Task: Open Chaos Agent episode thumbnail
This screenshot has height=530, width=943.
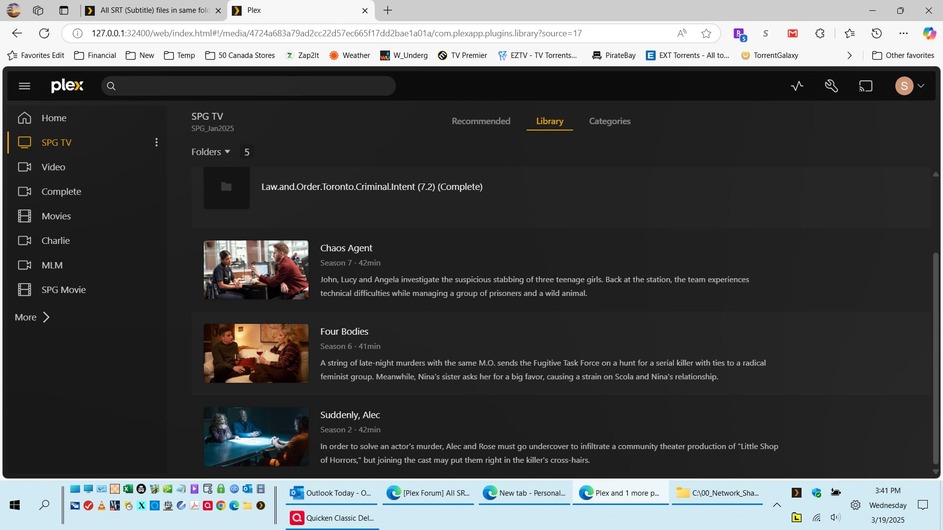Action: point(256,270)
